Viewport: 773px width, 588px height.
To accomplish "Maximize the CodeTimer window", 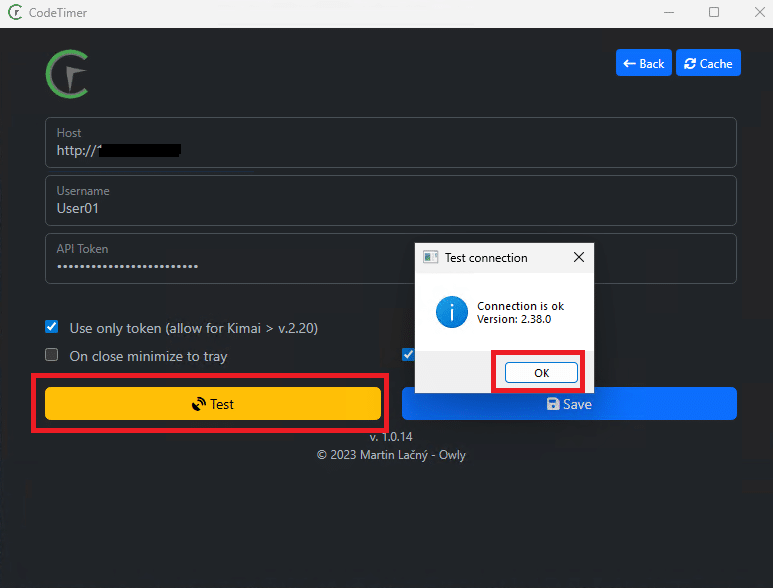I will click(x=714, y=13).
